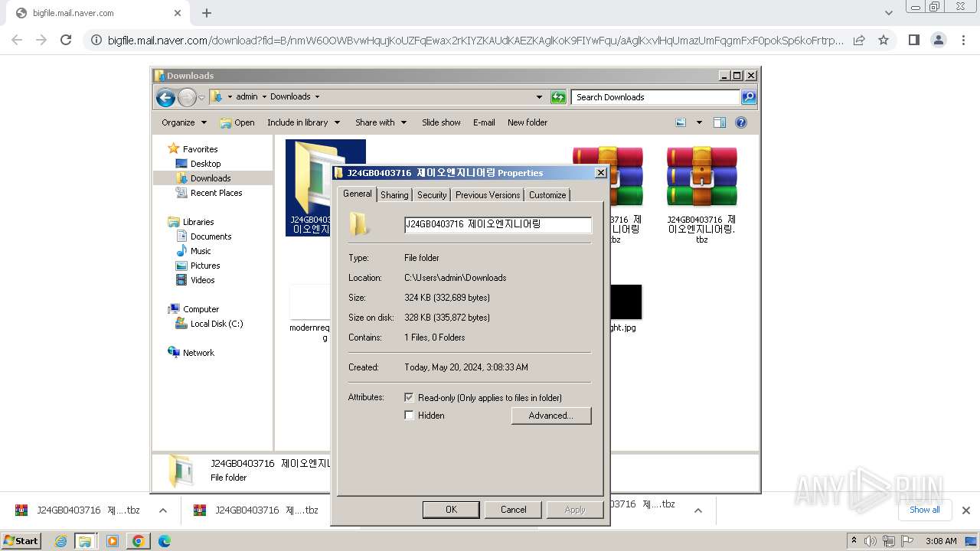Open Microsoft Edge from the taskbar

[164, 541]
